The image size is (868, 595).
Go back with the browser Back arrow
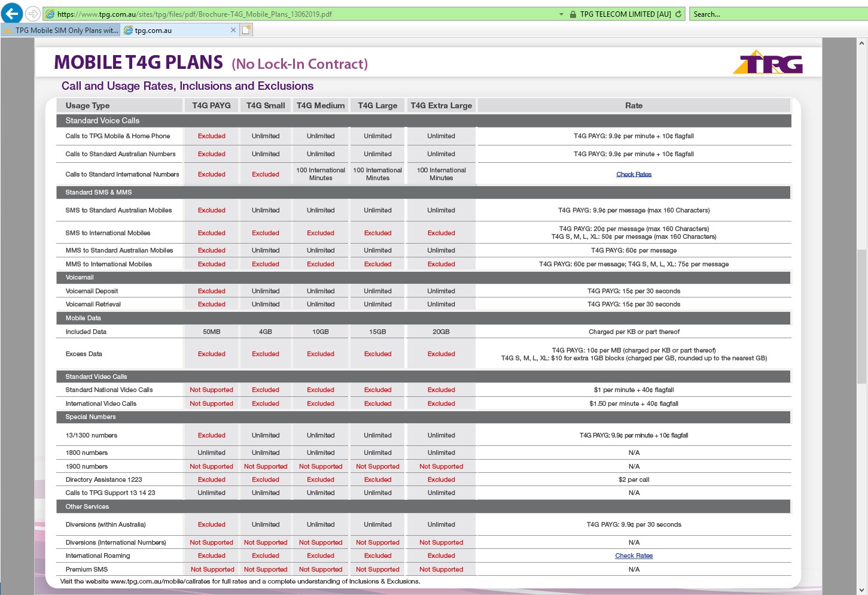click(x=12, y=13)
